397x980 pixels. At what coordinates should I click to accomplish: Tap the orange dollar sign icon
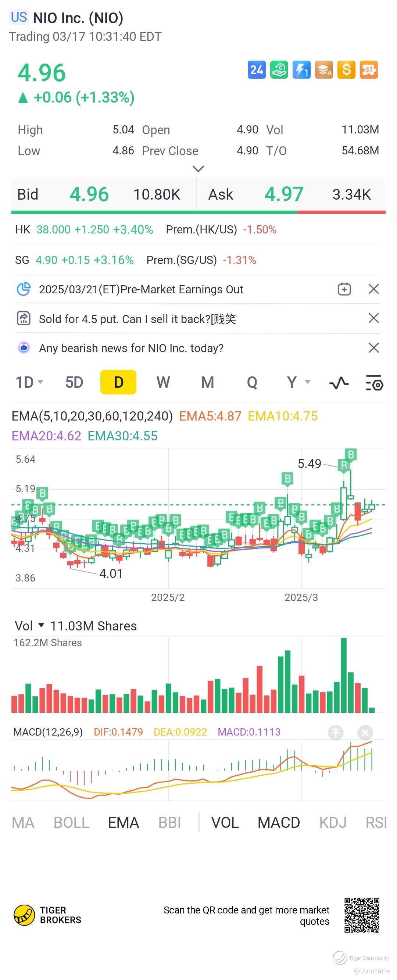346,69
